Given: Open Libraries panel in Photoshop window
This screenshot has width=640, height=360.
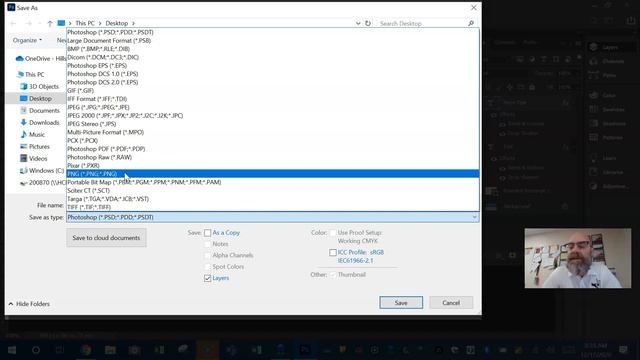Looking at the screenshot, I should [607, 172].
